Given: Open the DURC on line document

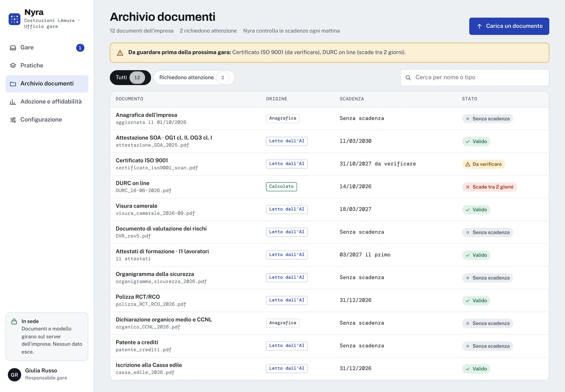Looking at the screenshot, I should tap(329, 187).
